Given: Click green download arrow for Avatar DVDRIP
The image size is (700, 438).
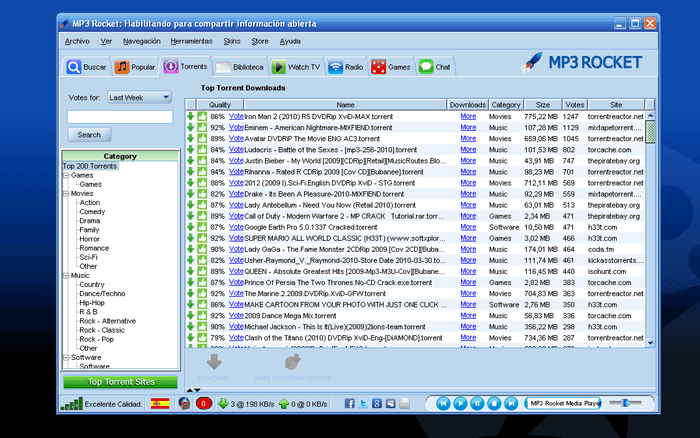Looking at the screenshot, I should point(191,139).
